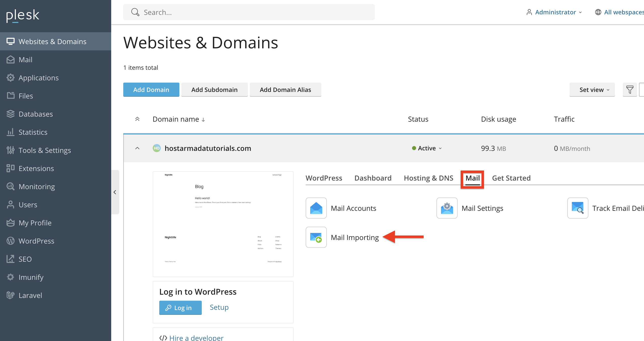Click the hostarmadatutorials.com favicon badge
The height and width of the screenshot is (341, 644).
pyautogui.click(x=157, y=148)
